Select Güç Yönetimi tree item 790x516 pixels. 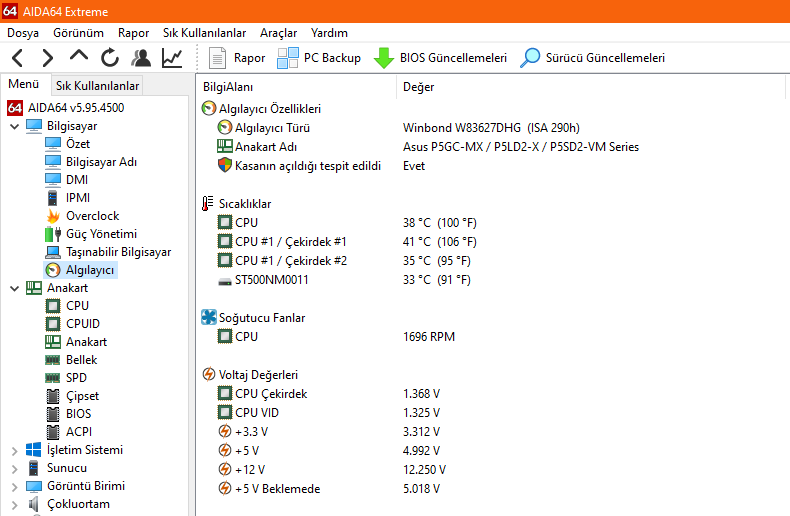101,234
